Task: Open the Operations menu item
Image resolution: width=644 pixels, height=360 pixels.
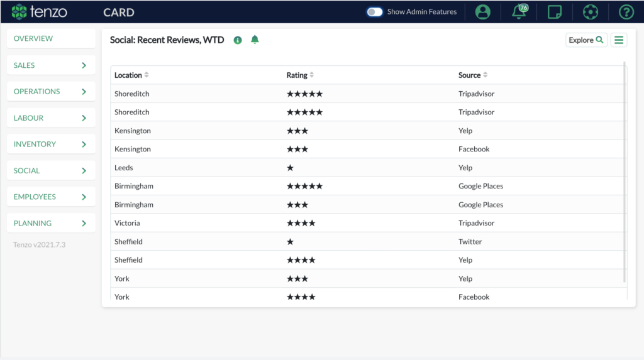Action: [x=51, y=92]
